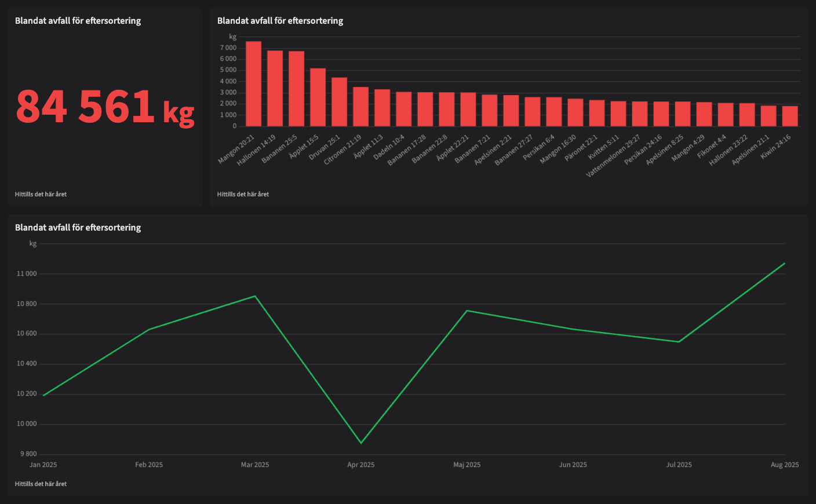
Task: Click the 84 561 kg total value
Action: (x=105, y=107)
